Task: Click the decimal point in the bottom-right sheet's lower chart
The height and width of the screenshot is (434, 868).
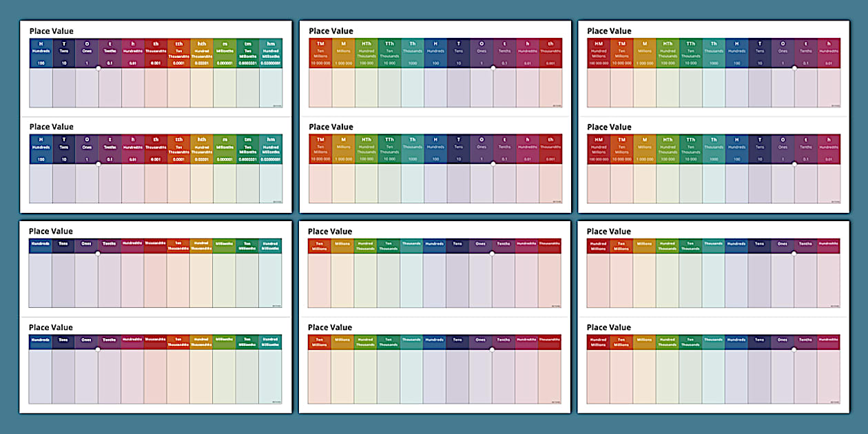Action: point(794,349)
